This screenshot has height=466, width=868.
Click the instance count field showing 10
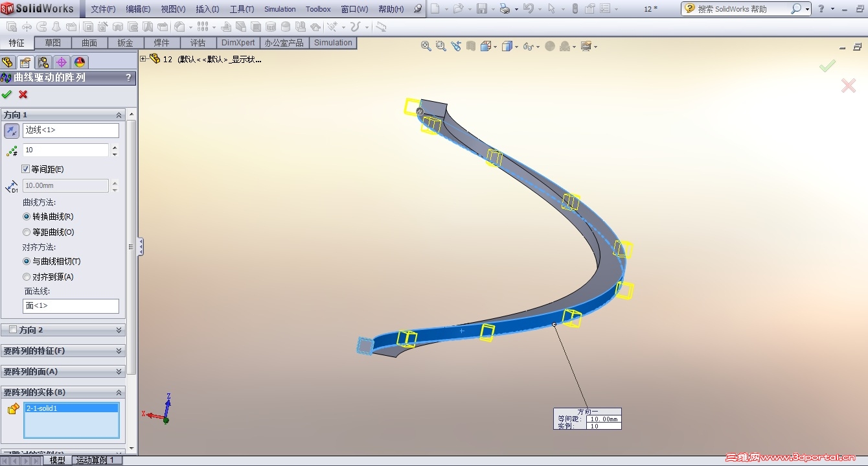pyautogui.click(x=65, y=150)
